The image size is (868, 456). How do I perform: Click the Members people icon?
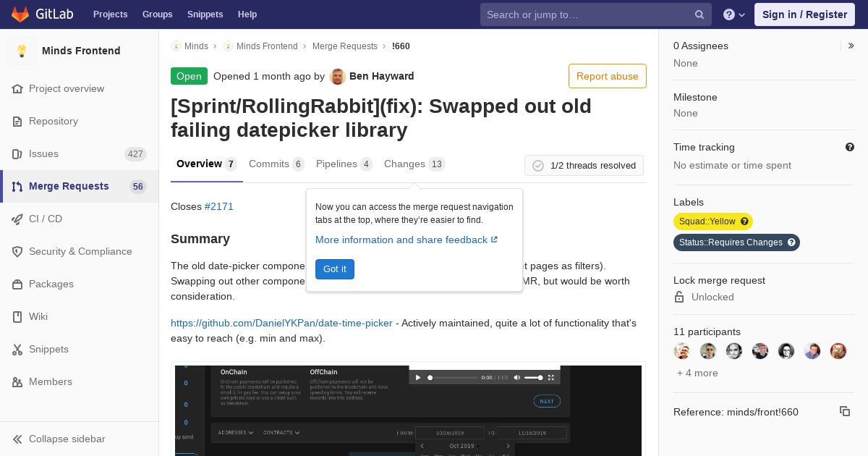(x=17, y=381)
